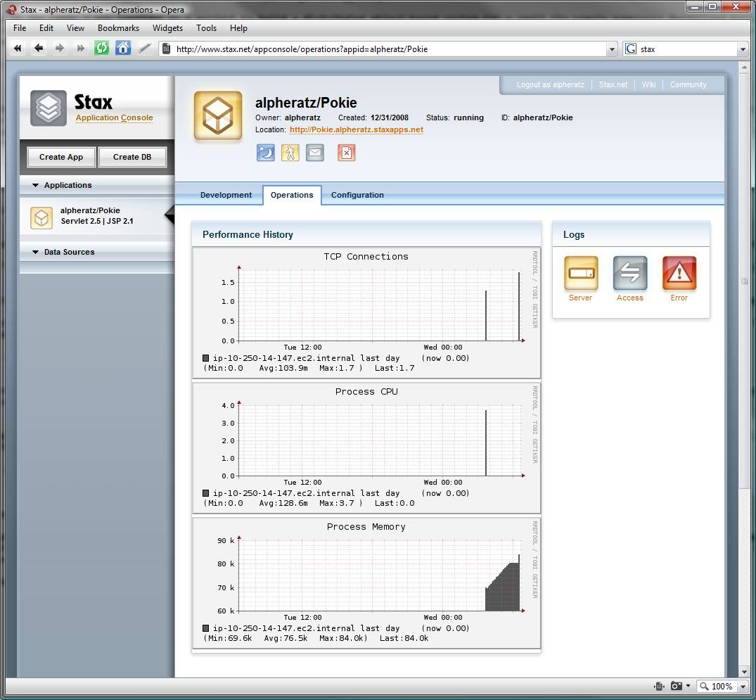This screenshot has height=700, width=756.
Task: Click the alpheratz/Pokie page title
Action: click(x=306, y=103)
